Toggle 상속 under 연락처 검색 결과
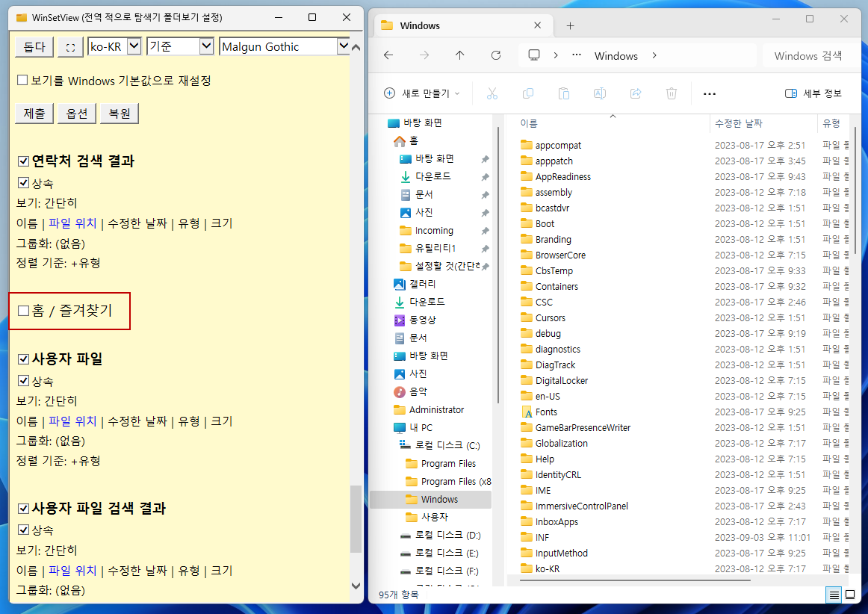Viewport: 868px width, 614px height. point(23,183)
